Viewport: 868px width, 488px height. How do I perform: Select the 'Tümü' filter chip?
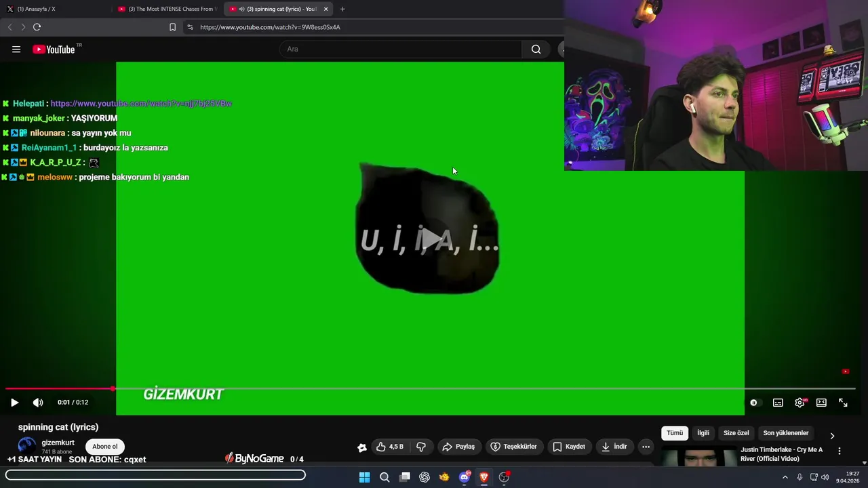675,433
